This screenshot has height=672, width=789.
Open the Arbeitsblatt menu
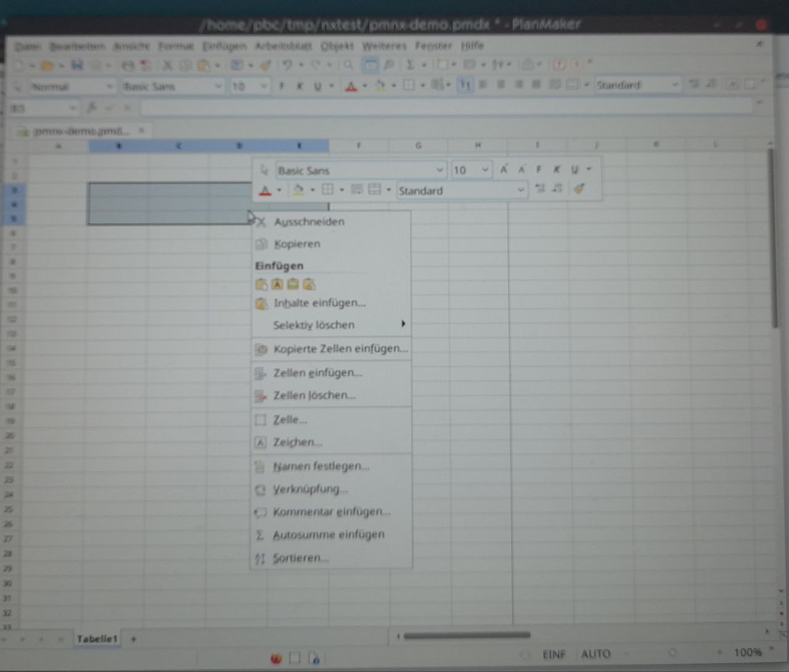click(x=284, y=46)
